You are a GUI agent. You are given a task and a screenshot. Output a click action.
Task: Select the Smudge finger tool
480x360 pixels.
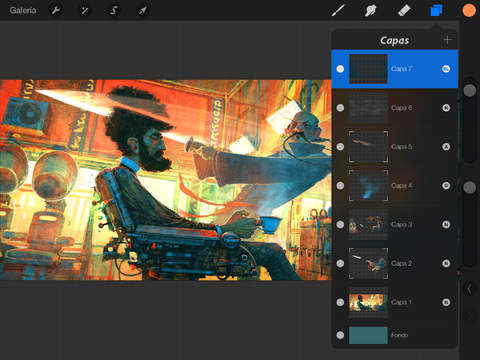371,11
